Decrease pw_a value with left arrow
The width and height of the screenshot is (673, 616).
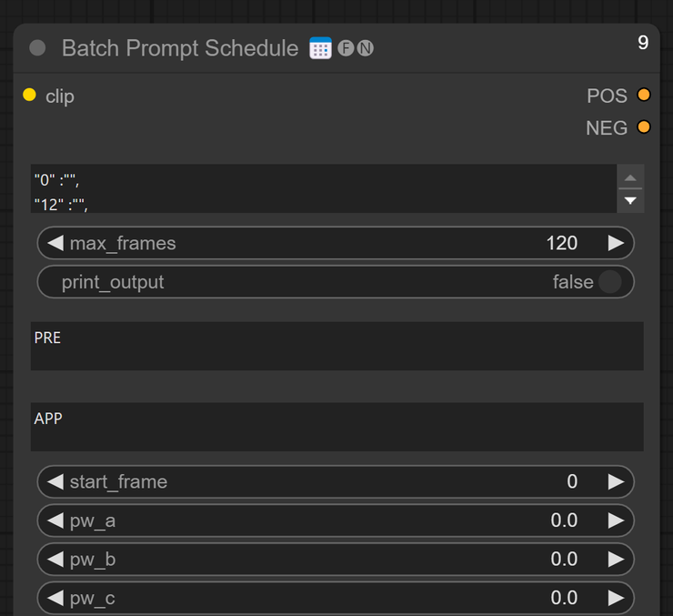click(55, 520)
